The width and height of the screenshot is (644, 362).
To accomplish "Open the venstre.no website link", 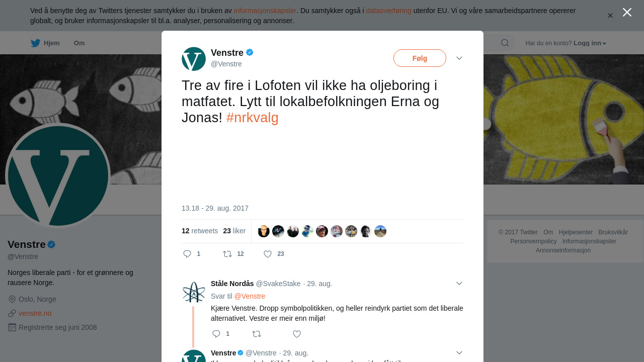I will point(35,313).
